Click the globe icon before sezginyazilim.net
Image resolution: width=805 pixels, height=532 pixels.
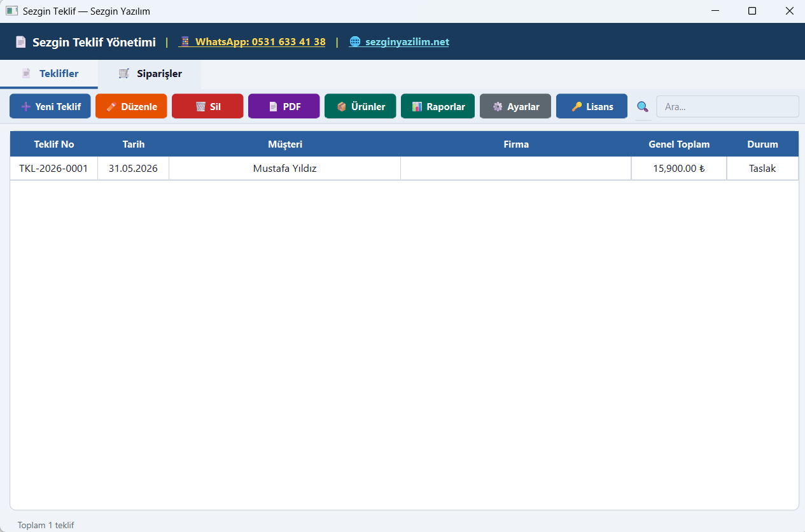point(355,42)
